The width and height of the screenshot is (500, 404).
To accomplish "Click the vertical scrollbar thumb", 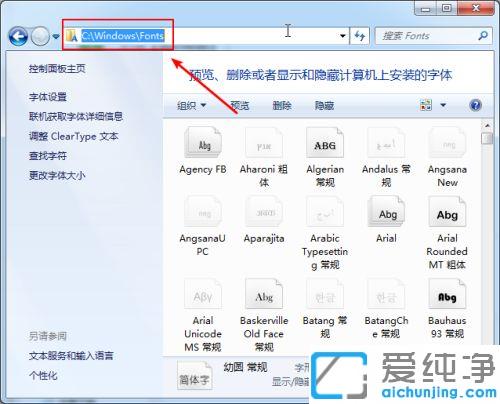I will [x=487, y=138].
